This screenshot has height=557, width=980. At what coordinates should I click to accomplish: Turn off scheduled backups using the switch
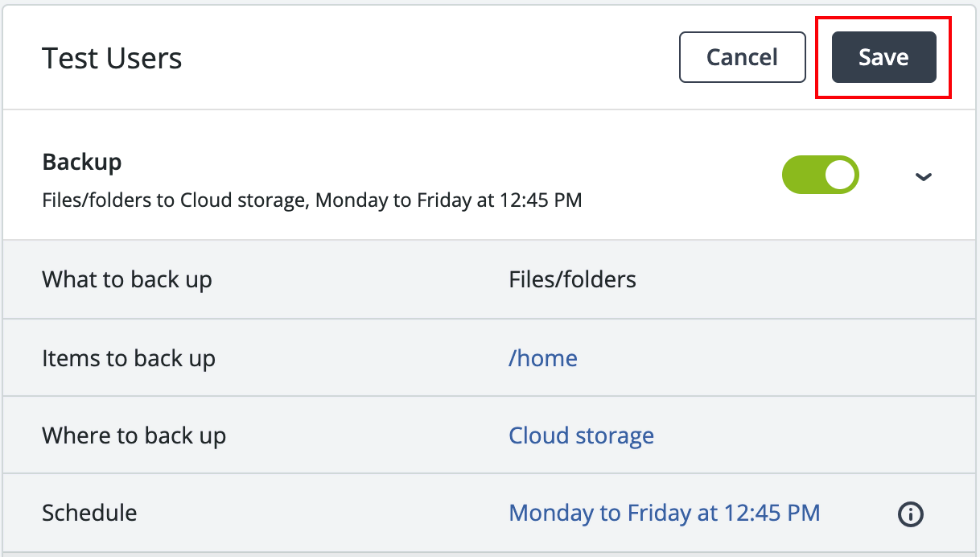(x=820, y=175)
